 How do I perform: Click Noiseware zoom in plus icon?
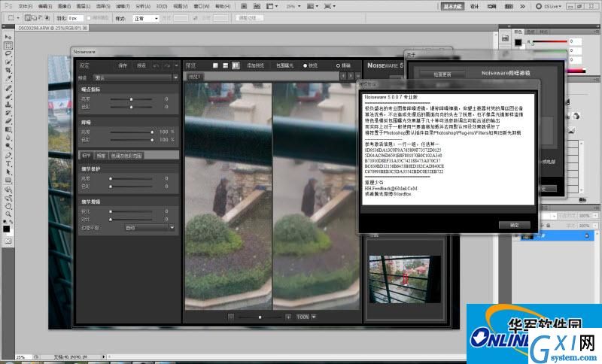click(288, 317)
